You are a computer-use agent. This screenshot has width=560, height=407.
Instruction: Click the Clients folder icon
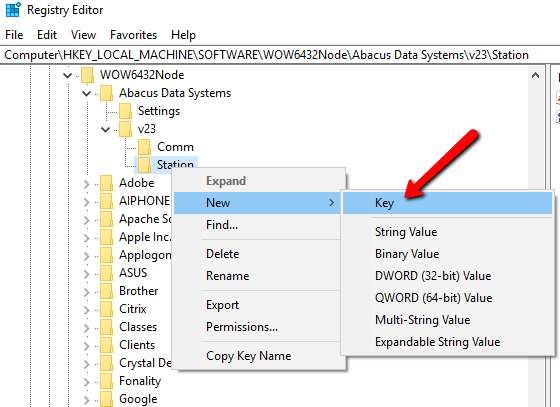[x=106, y=345]
